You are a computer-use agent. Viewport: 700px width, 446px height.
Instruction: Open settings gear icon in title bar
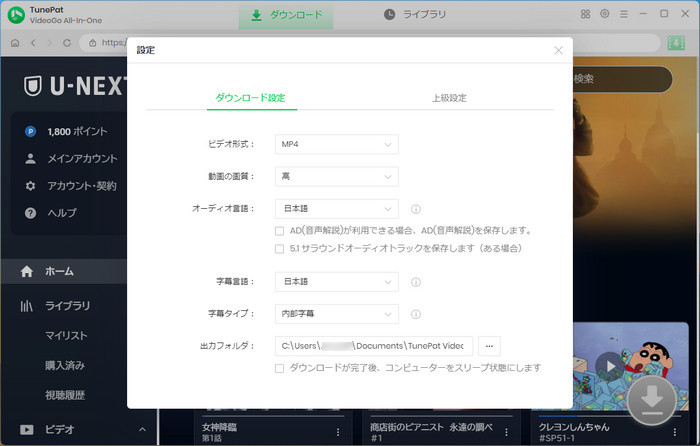[604, 14]
